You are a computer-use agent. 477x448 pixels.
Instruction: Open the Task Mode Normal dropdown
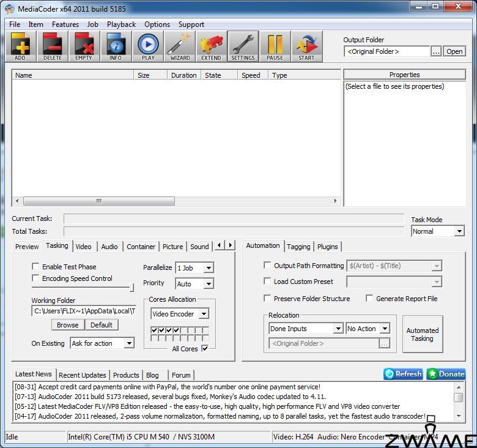click(x=459, y=231)
